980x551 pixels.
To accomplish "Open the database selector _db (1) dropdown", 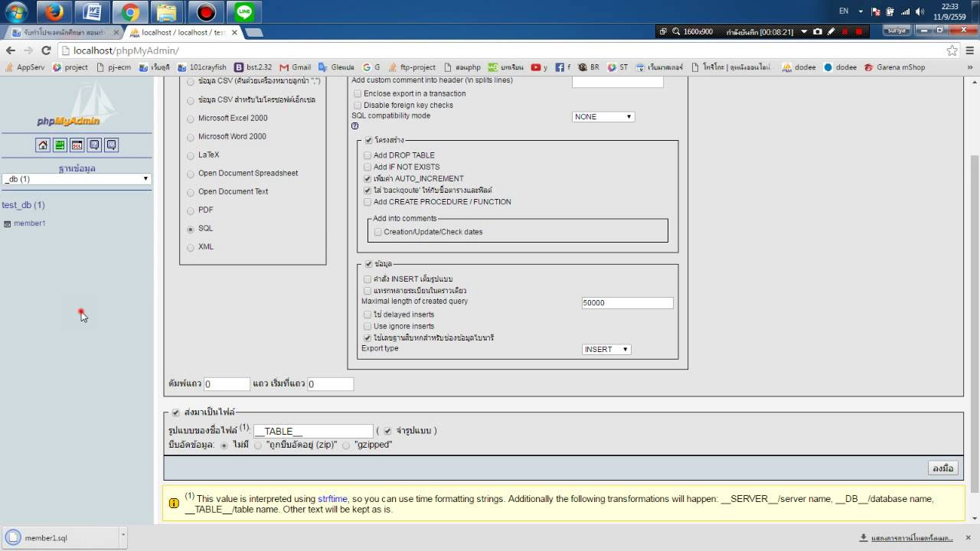I will click(76, 179).
